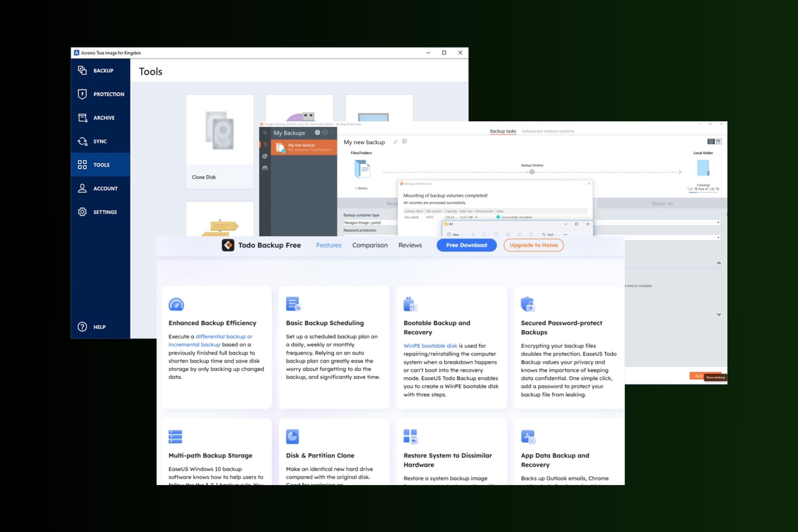Viewport: 798px width, 532px height.
Task: Open the WinPE bootable disk link
Action: pyautogui.click(x=431, y=346)
